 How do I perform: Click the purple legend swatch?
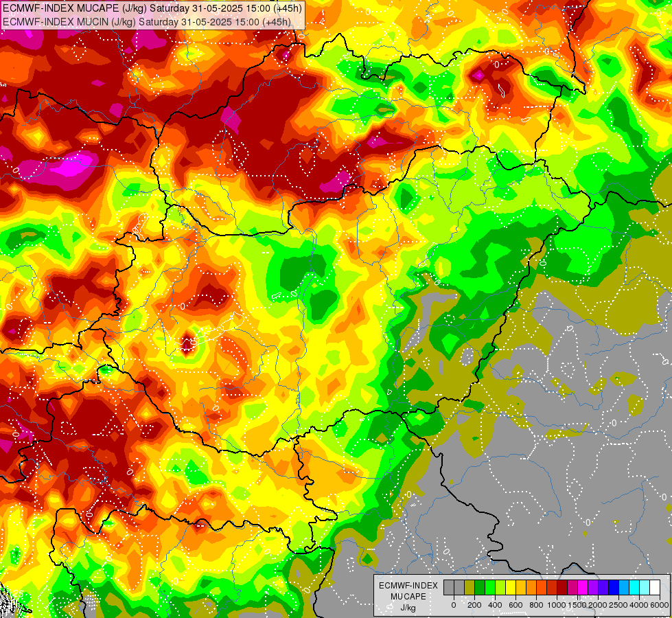tap(594, 588)
